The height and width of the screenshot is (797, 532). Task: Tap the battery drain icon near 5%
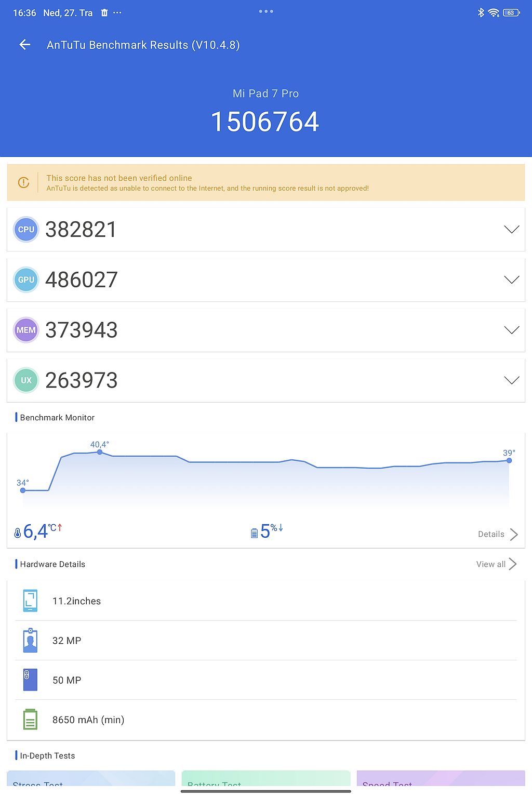(x=254, y=533)
